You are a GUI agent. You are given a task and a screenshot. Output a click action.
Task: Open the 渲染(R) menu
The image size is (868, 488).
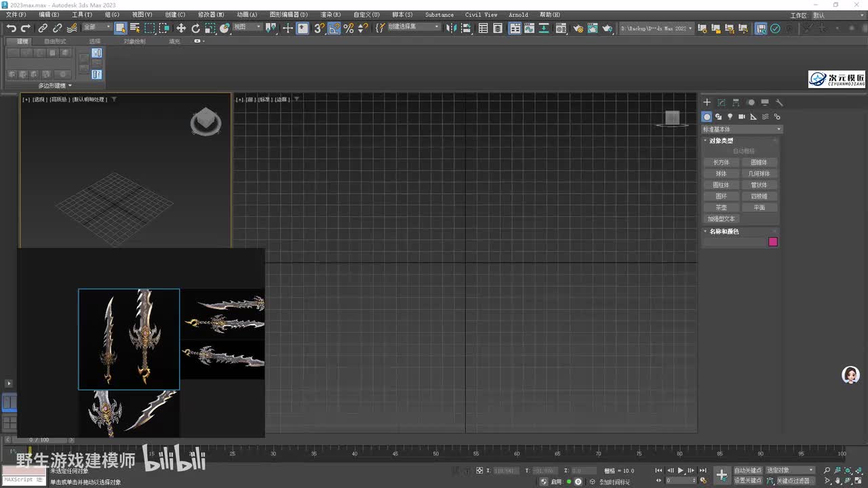coord(330,14)
